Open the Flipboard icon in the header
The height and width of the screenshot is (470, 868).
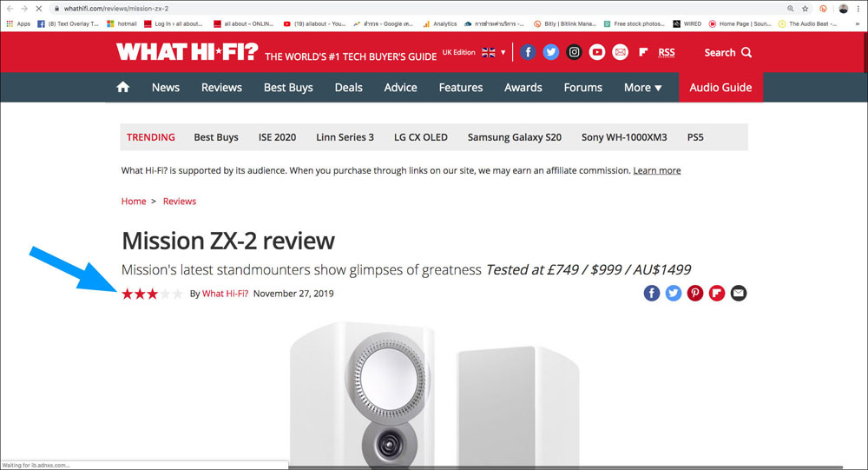coord(642,52)
